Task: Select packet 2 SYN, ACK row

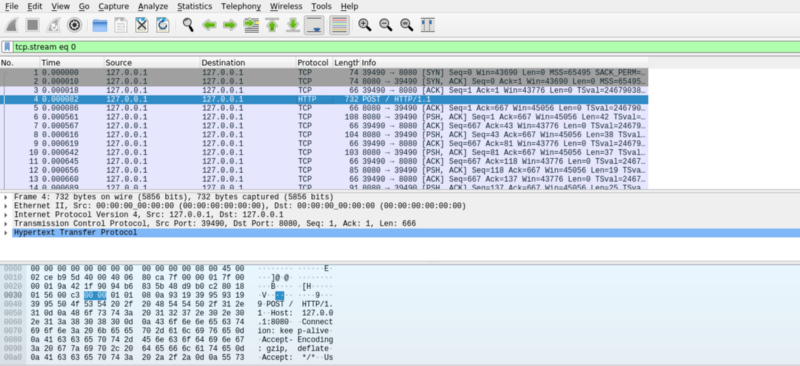Action: (324, 82)
